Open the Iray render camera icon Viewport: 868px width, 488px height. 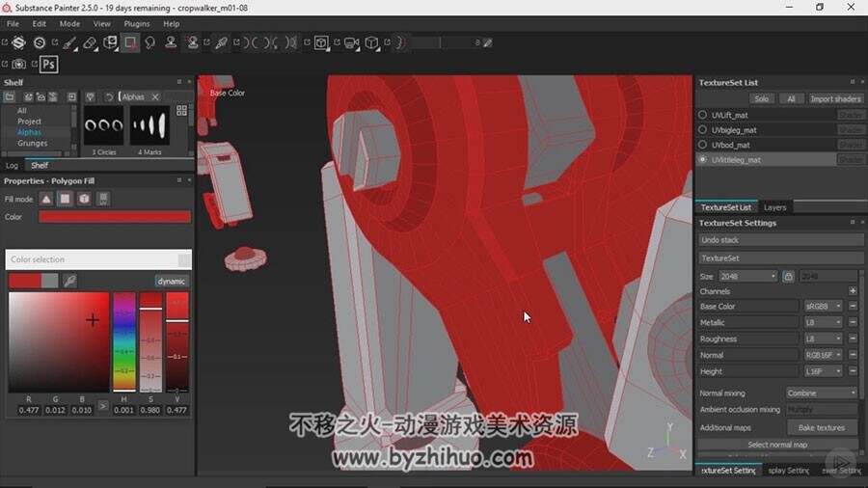pos(19,65)
